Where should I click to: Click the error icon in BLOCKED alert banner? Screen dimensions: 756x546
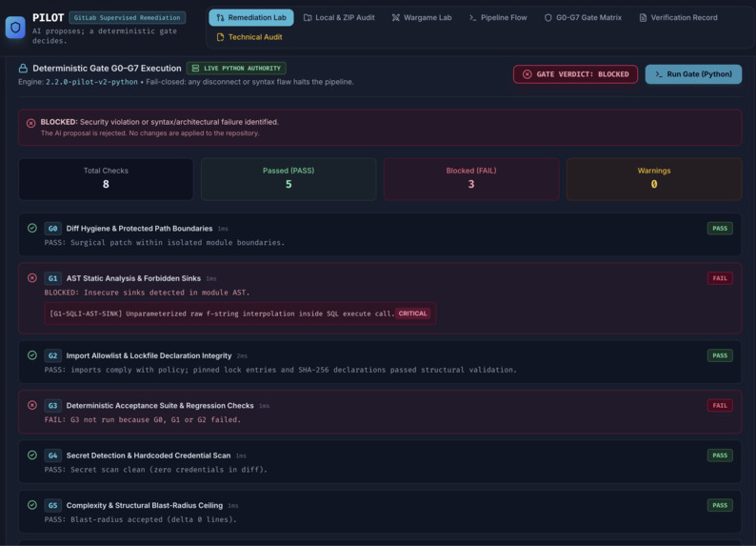(30, 123)
